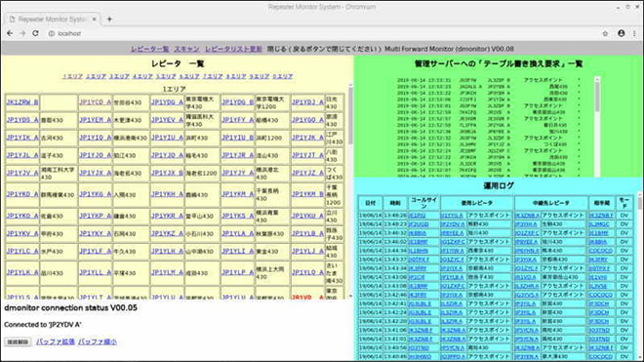Select the Repeater Monitor System tab
The width and height of the screenshot is (644, 362).
[x=52, y=19]
